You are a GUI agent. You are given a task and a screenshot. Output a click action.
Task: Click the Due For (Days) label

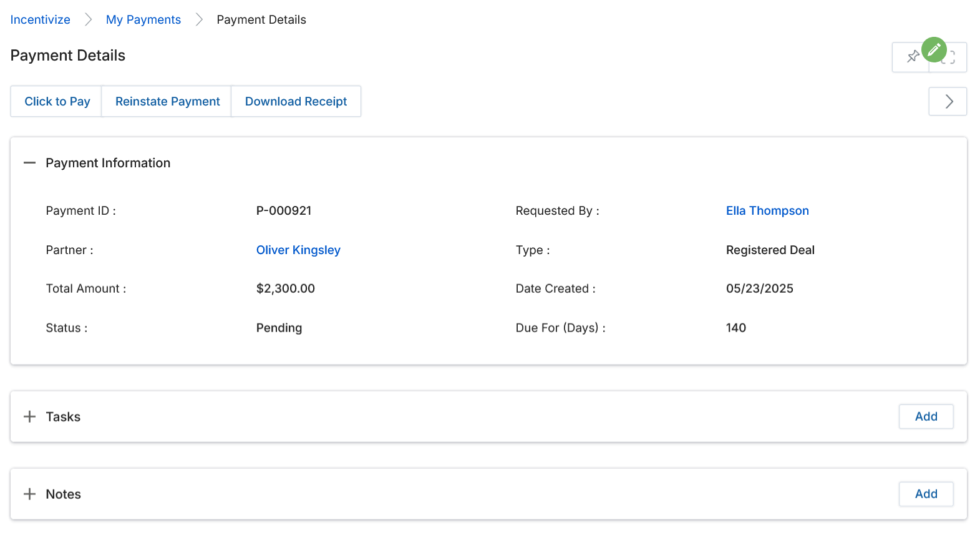click(561, 328)
